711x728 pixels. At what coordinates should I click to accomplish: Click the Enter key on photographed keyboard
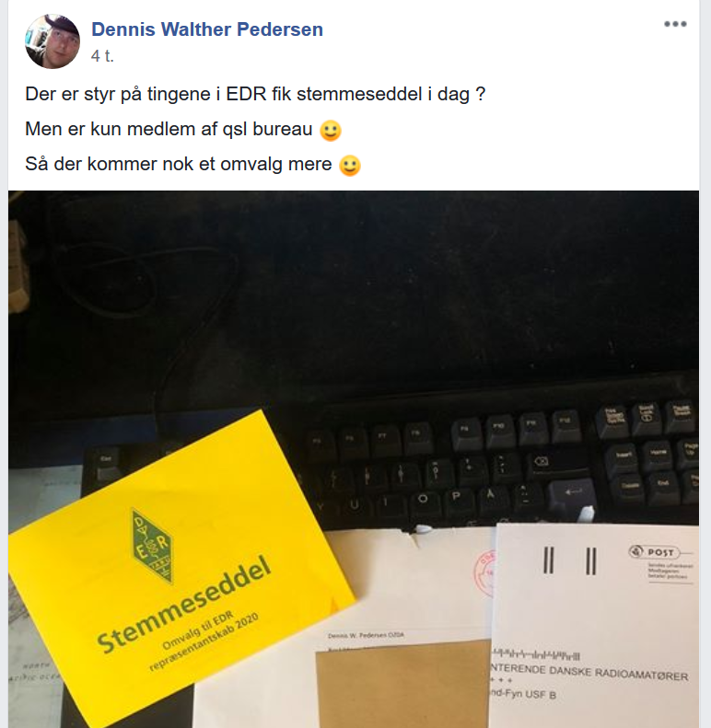[573, 493]
